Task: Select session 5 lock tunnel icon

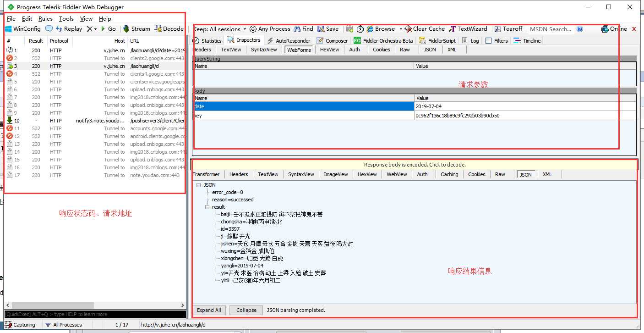Action: tap(10, 82)
